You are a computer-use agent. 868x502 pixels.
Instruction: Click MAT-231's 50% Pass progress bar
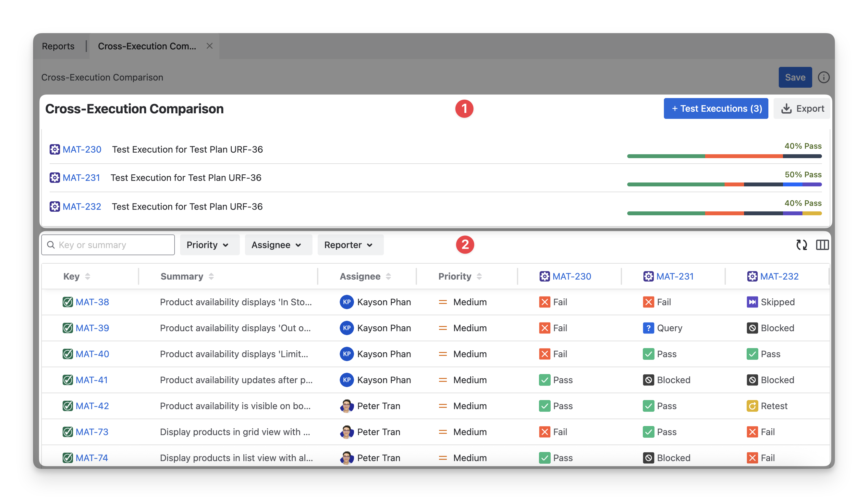tap(724, 184)
